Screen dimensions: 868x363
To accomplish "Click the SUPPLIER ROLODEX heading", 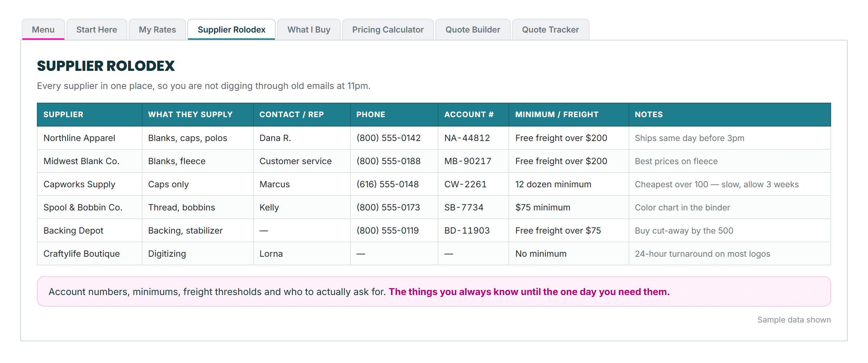I will click(106, 66).
